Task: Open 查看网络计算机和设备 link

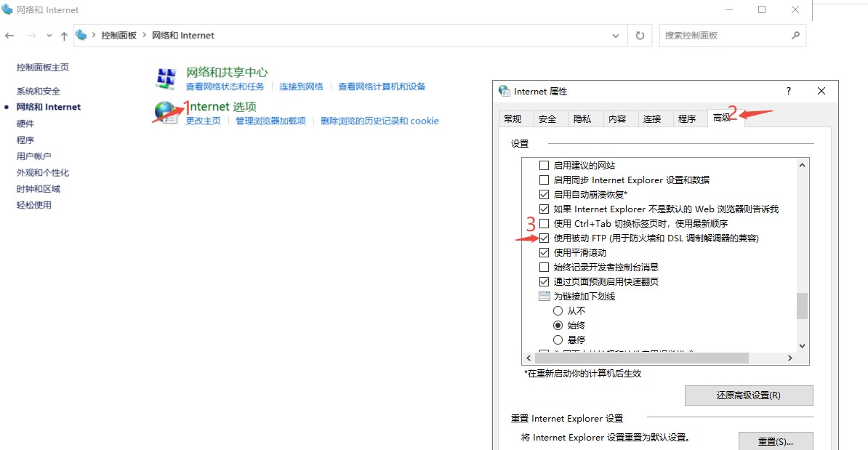Action: click(x=382, y=87)
